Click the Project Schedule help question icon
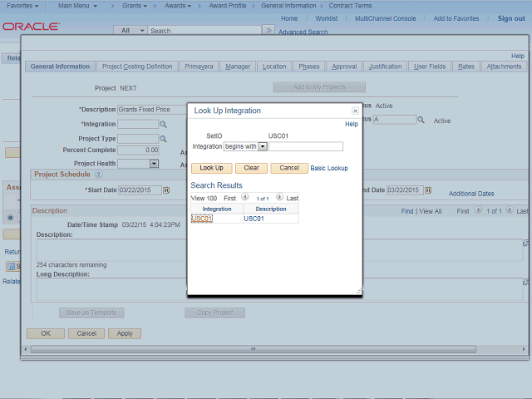 (x=98, y=175)
